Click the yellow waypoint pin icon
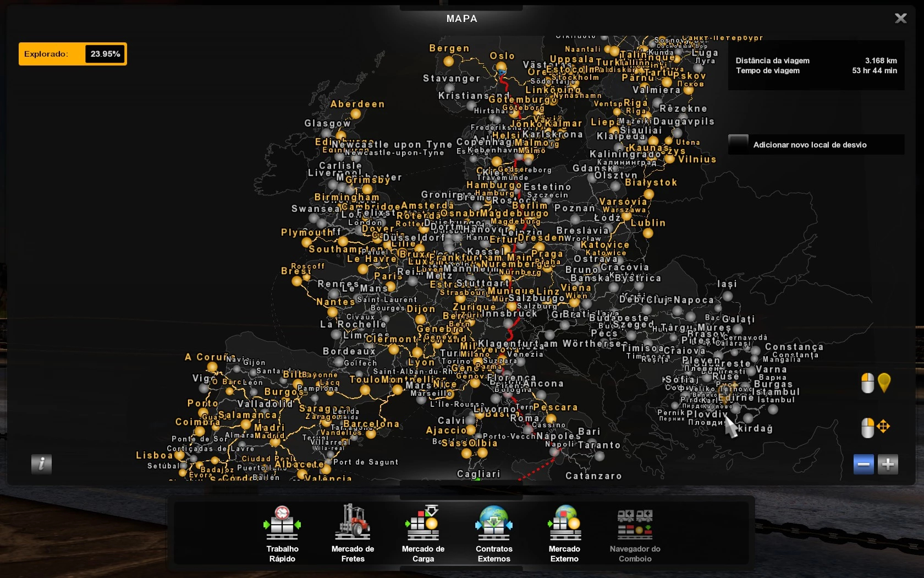Screen dimensions: 924x578 [884, 382]
